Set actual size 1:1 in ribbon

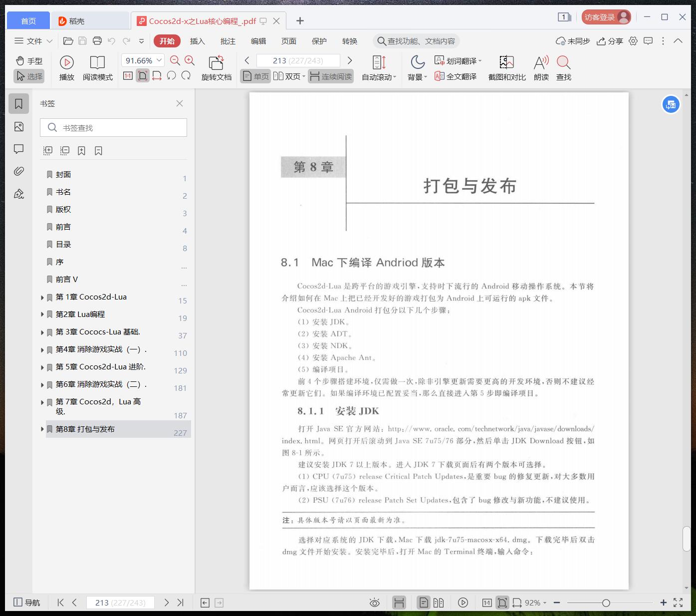coord(128,76)
